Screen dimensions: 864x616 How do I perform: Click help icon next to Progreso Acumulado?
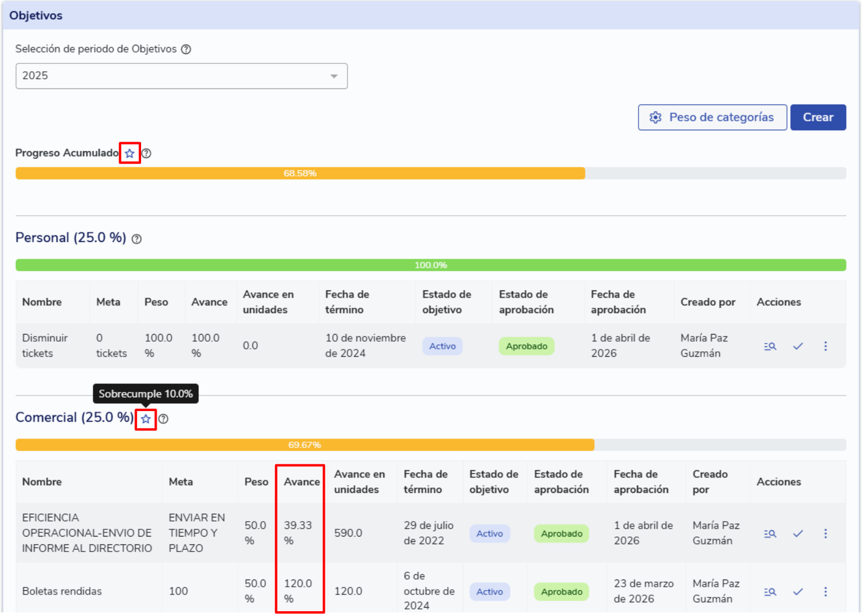coord(146,154)
